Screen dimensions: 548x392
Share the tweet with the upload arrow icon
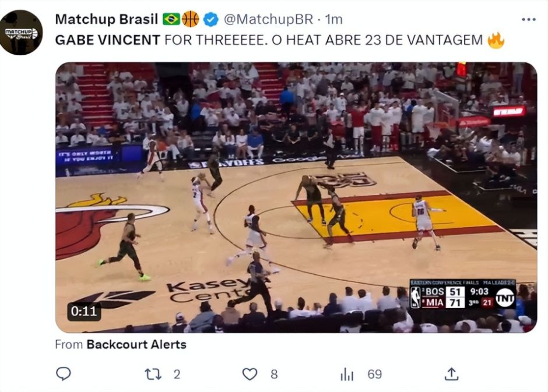(451, 374)
